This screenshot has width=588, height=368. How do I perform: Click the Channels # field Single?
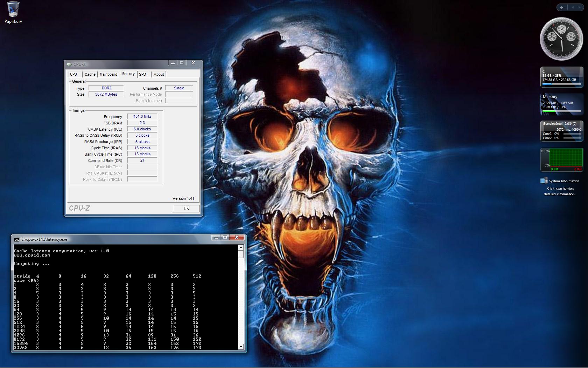tap(179, 88)
